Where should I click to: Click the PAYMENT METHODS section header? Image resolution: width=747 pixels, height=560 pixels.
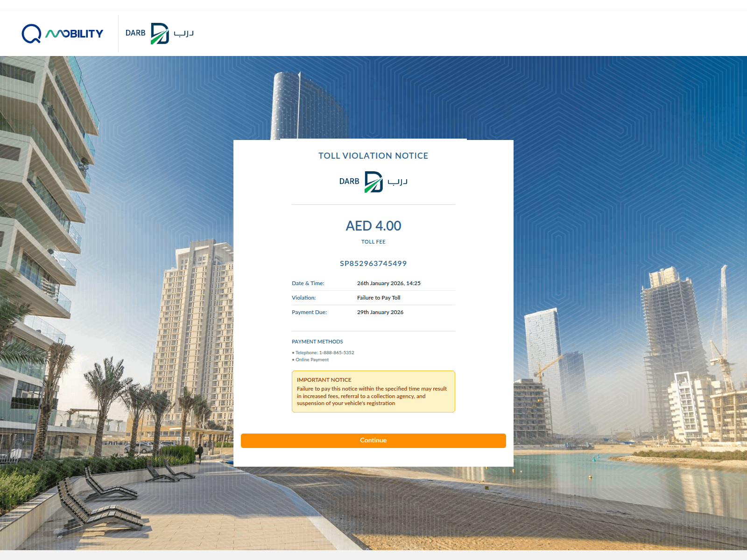pos(317,341)
